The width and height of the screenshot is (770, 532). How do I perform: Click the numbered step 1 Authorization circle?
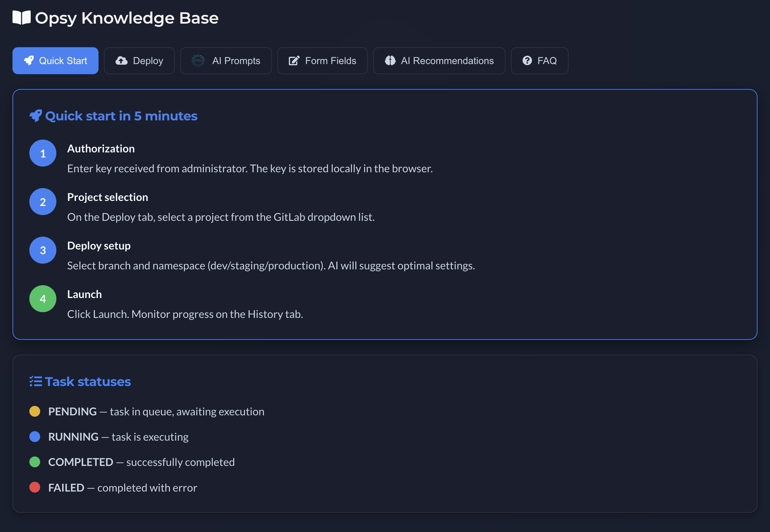[x=43, y=153]
